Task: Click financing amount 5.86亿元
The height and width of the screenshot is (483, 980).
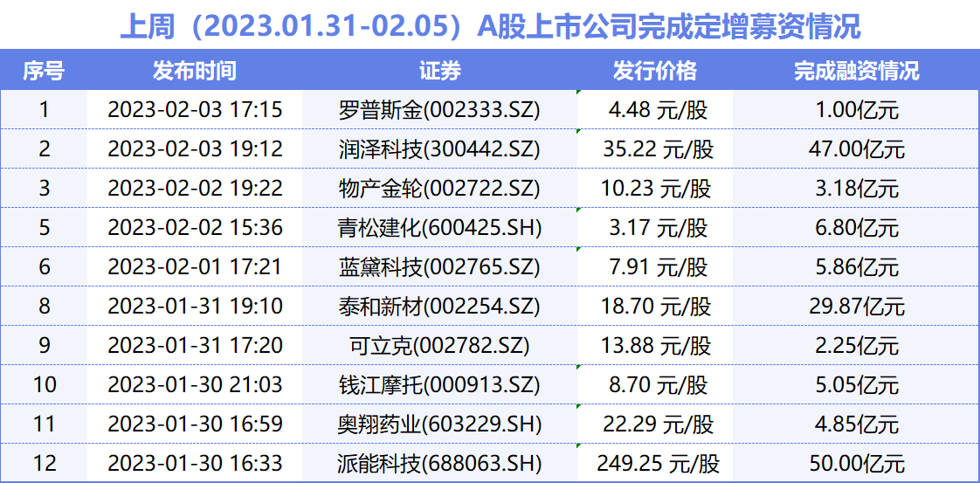Action: (x=857, y=266)
